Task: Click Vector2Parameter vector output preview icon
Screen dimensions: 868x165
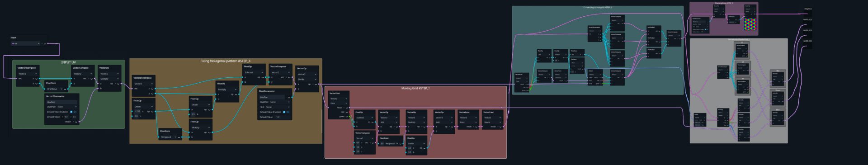Action: (76, 122)
